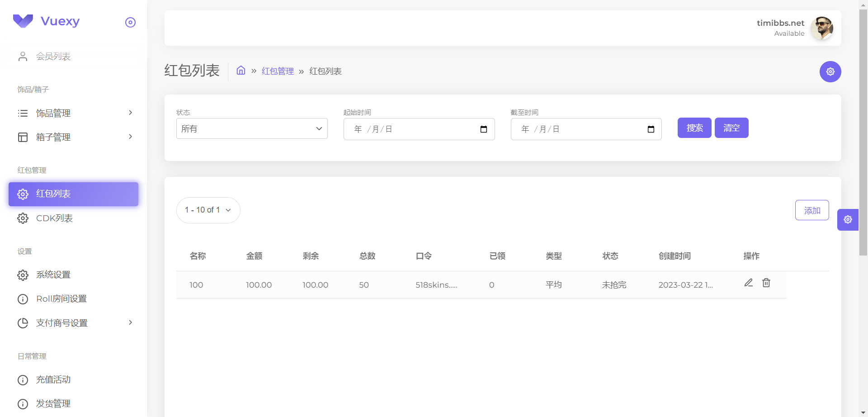Viewport: 868px width, 417px height.
Task: Open the 截至时间 date picker calendar
Action: pyautogui.click(x=651, y=129)
